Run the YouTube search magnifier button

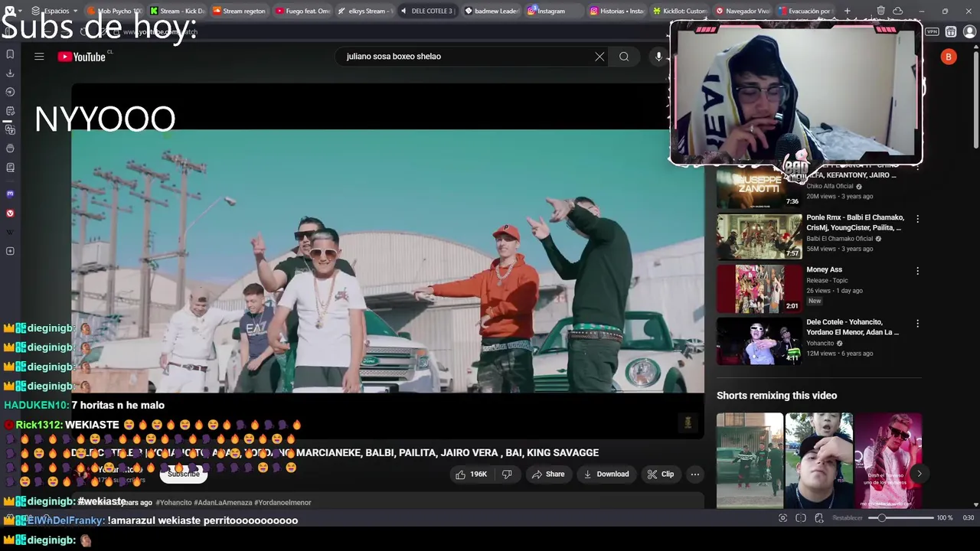tap(624, 57)
